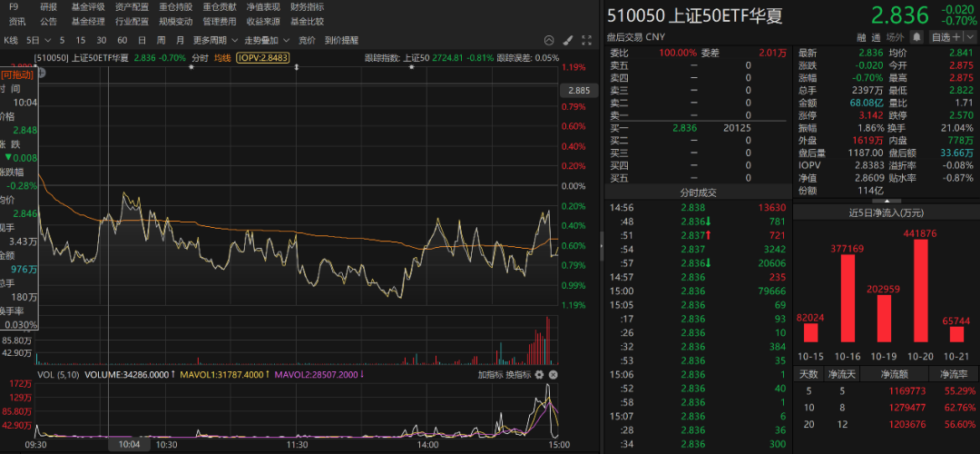
Task: Click 加指标 to add an indicator
Action: point(490,375)
